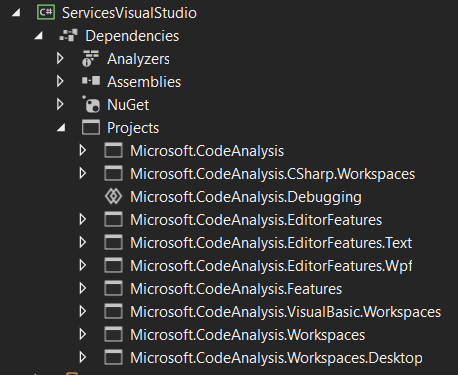Click the icon beside Microsoft.CodeAnalysis.EditorFeatures
The image size is (458, 375).
(113, 219)
